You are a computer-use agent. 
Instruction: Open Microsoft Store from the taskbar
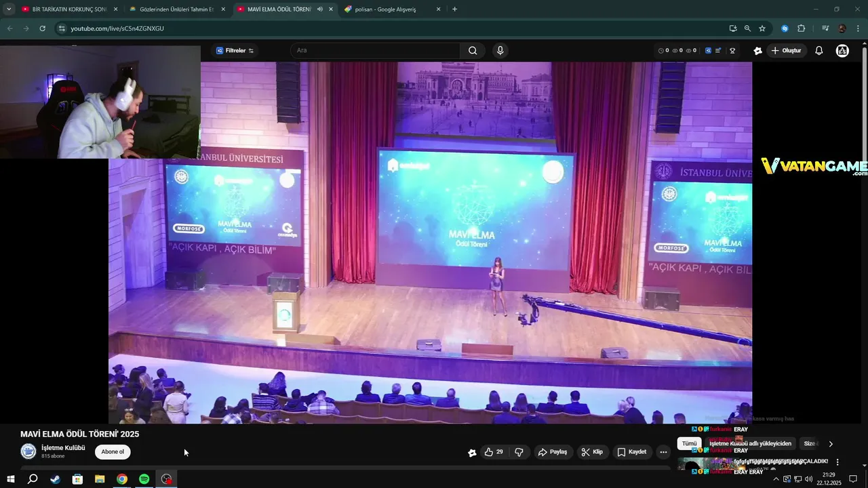click(77, 479)
